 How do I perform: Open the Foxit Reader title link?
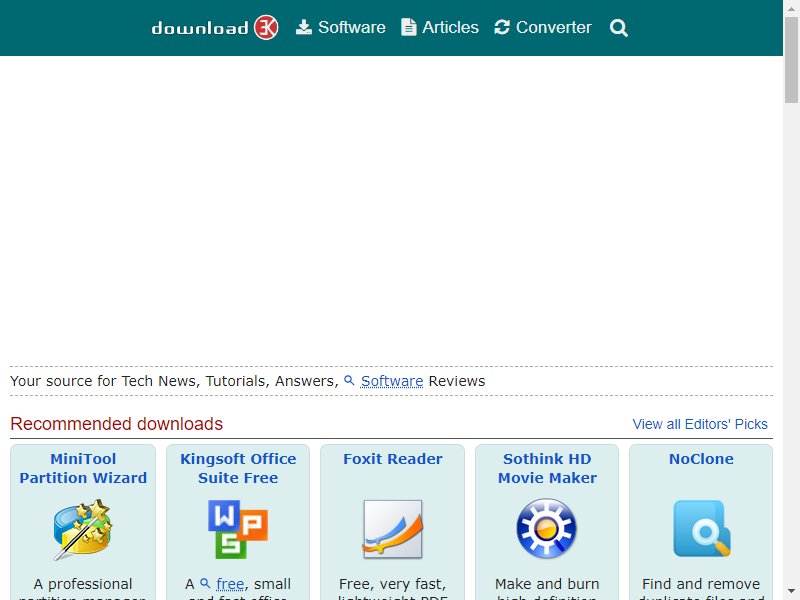393,459
